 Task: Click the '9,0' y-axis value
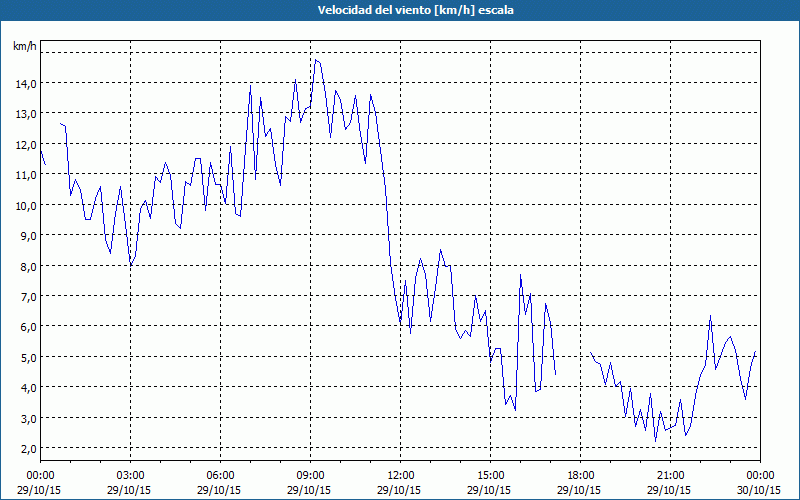pyautogui.click(x=27, y=236)
